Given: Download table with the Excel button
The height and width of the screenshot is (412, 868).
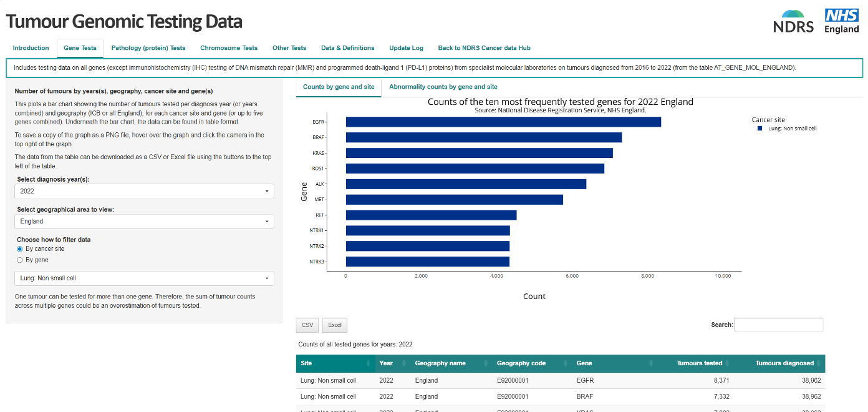Looking at the screenshot, I should [x=335, y=325].
